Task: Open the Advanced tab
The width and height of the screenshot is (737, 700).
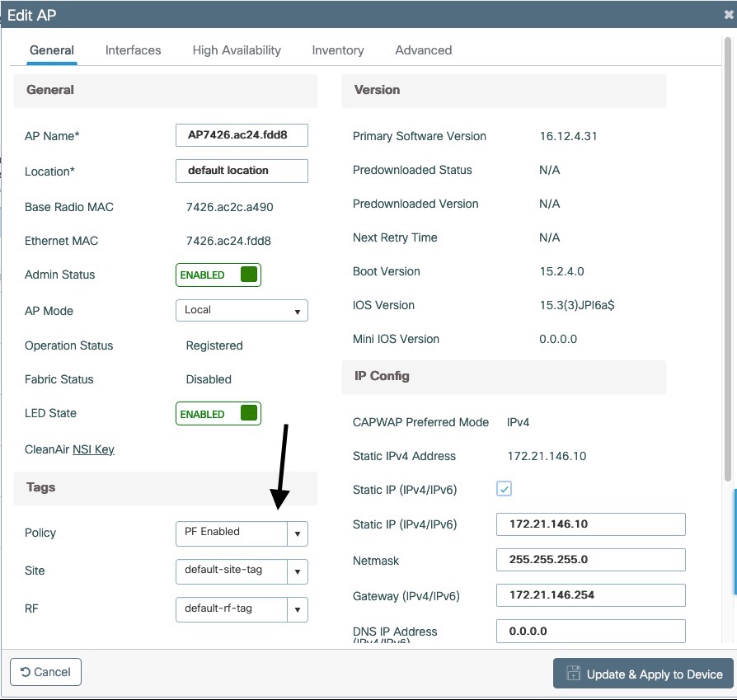Action: coord(423,50)
